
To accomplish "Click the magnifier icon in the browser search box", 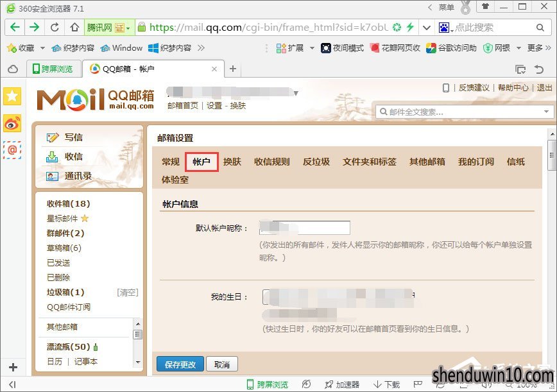I will (x=540, y=28).
